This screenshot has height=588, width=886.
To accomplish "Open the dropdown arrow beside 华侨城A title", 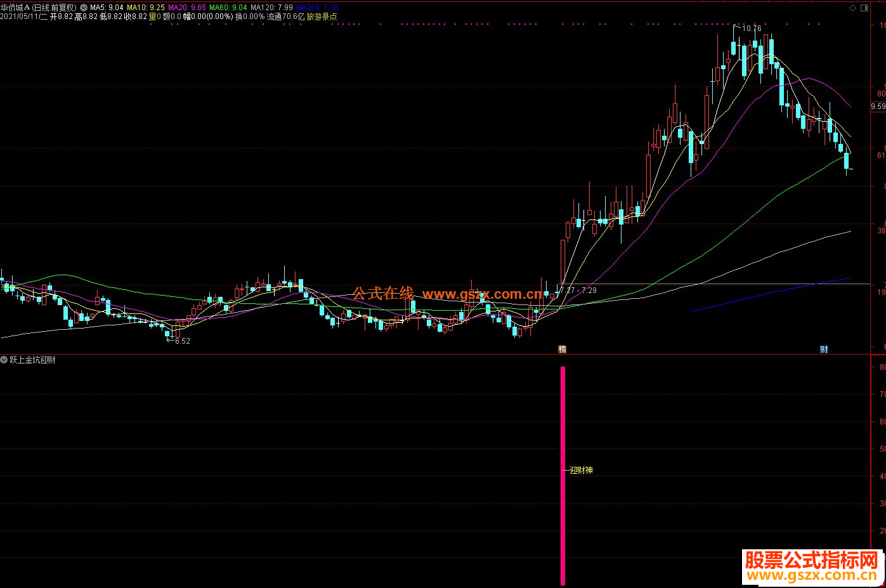I will pyautogui.click(x=84, y=8).
